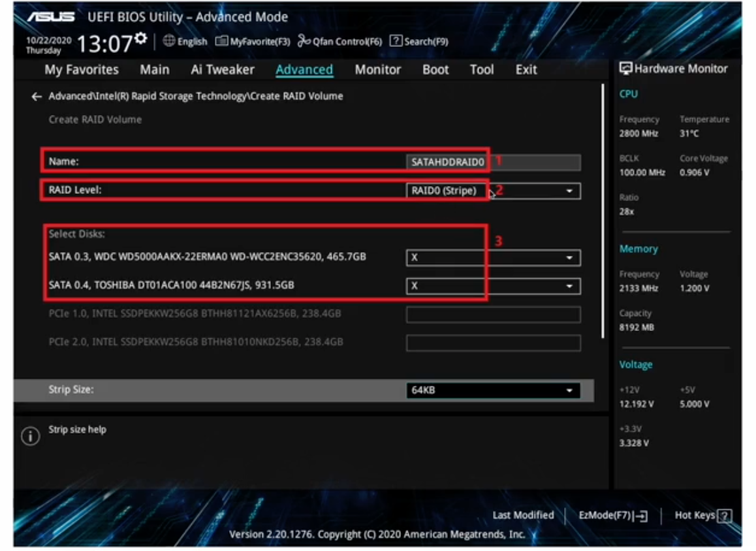Click Ratio value 28x
Viewport: 756px width, 551px height.
[x=627, y=212]
